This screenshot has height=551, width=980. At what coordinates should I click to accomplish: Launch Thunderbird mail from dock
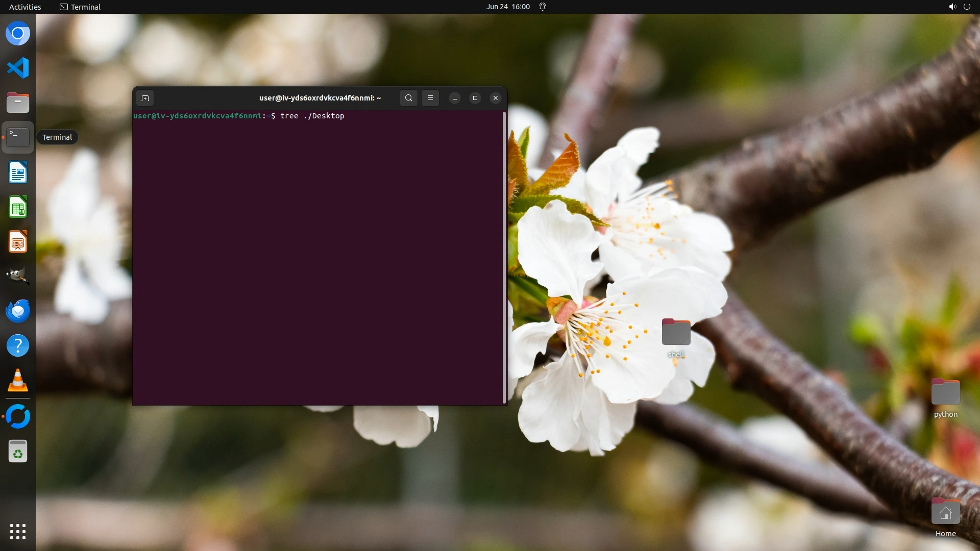point(18,311)
